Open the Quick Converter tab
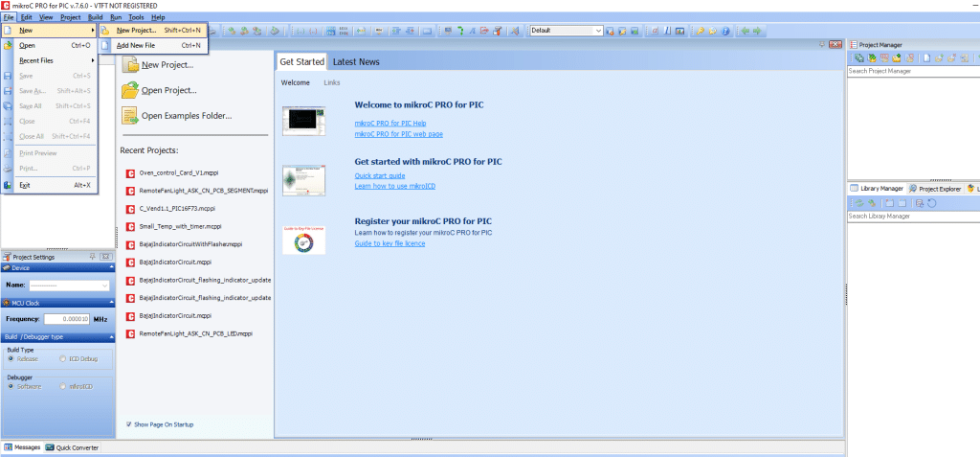 coord(73,447)
